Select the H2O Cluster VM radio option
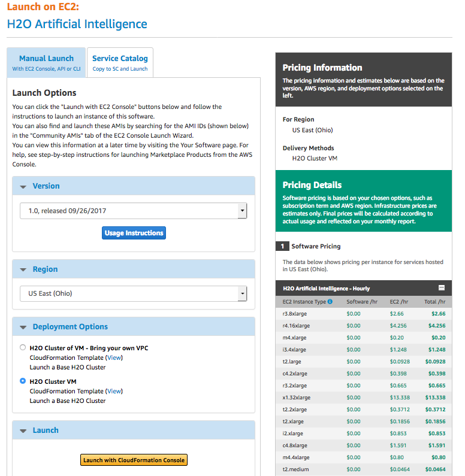Screen dimensions: 465x476 coord(23,381)
